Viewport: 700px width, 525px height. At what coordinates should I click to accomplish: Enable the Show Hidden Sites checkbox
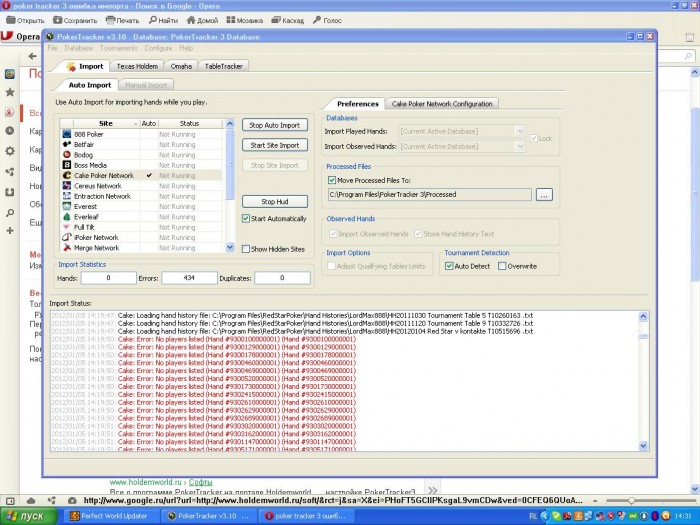click(x=246, y=248)
